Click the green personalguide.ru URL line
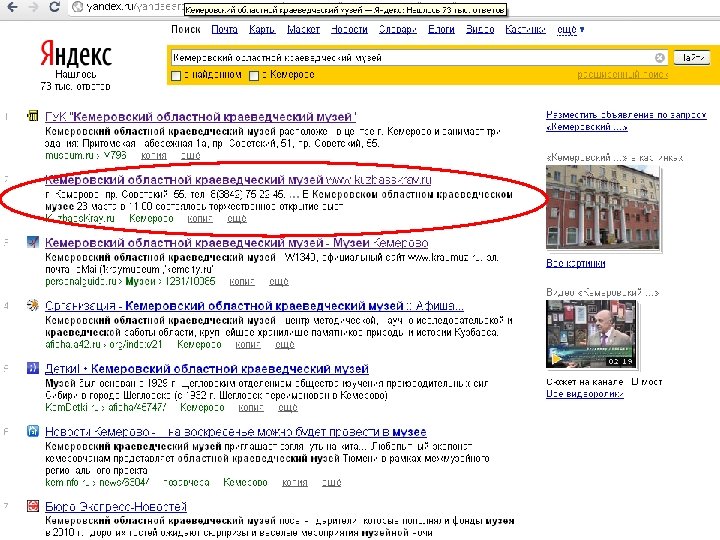The width and height of the screenshot is (720, 540). tap(130, 281)
